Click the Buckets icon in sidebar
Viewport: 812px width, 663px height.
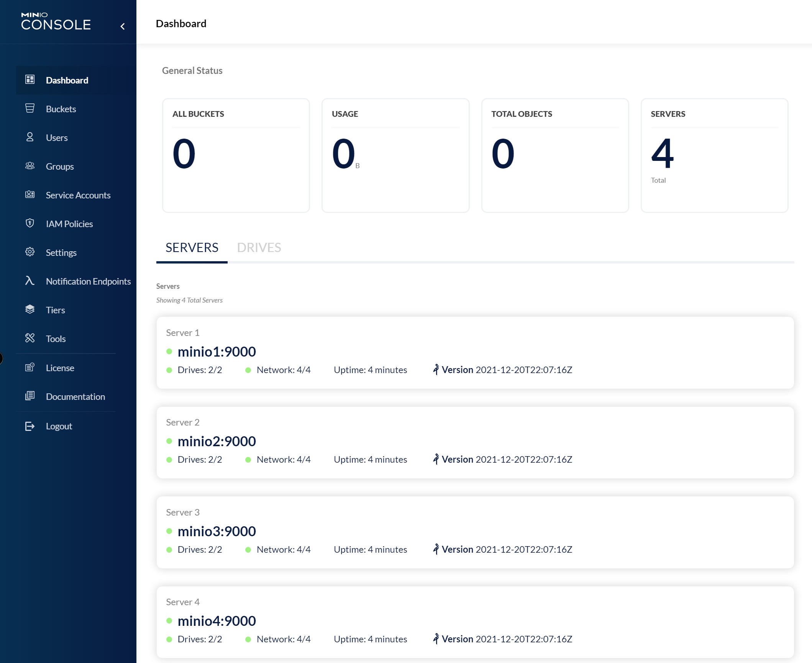tap(30, 108)
